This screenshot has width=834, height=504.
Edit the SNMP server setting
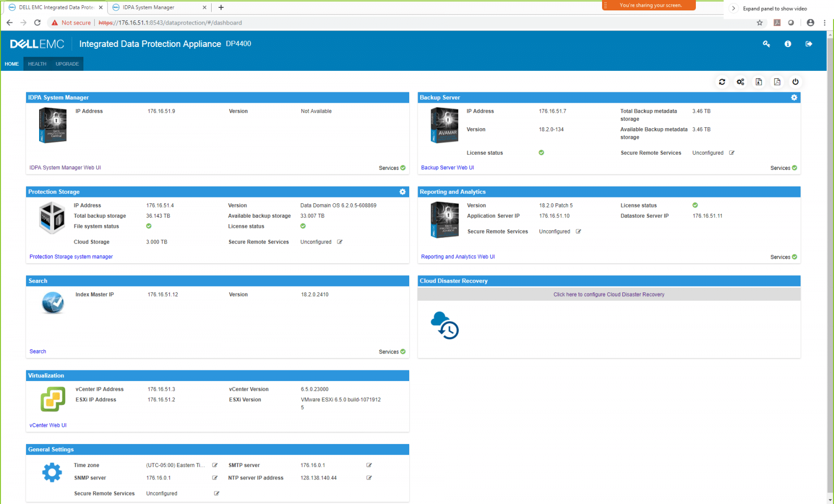(215, 477)
